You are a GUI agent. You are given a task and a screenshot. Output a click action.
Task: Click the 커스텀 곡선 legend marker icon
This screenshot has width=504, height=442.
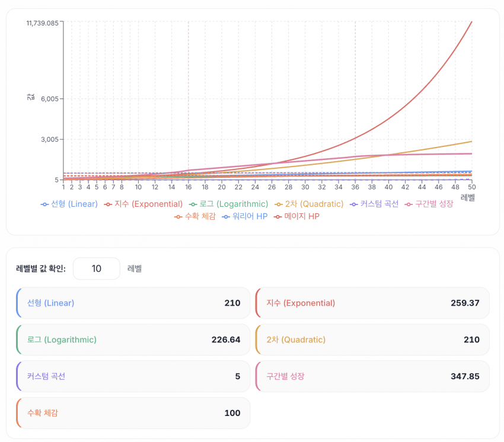point(354,204)
